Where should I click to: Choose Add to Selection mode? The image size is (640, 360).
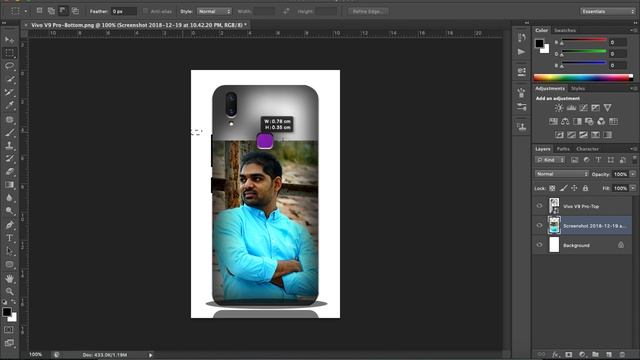51,11
